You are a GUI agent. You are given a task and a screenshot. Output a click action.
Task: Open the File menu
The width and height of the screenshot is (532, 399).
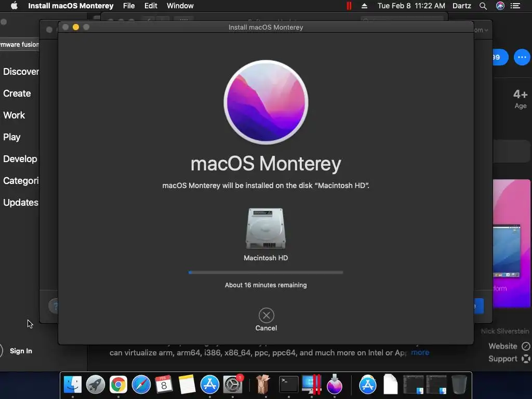(129, 6)
